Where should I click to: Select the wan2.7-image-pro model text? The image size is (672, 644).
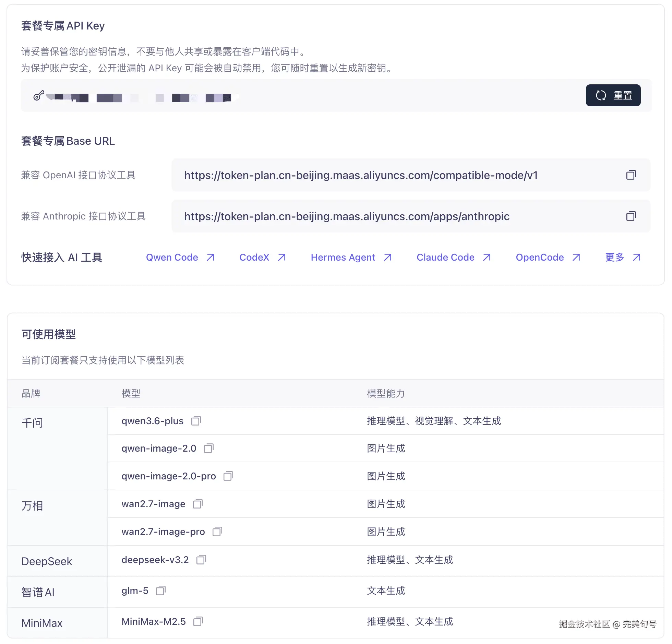tap(163, 532)
